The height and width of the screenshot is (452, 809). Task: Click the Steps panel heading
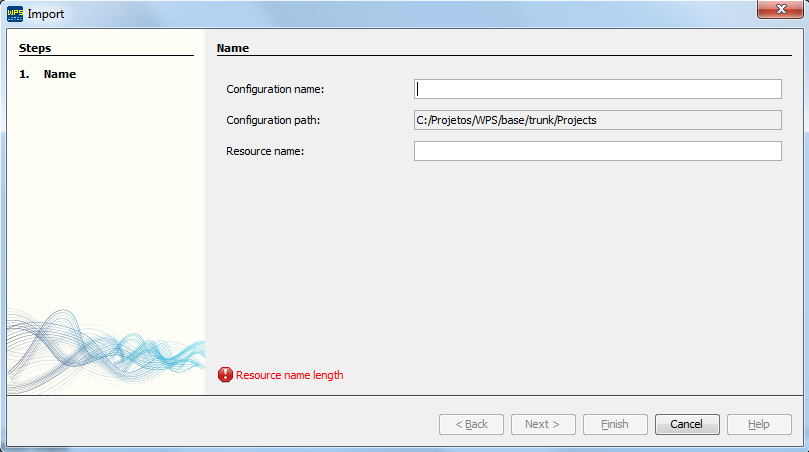point(35,47)
